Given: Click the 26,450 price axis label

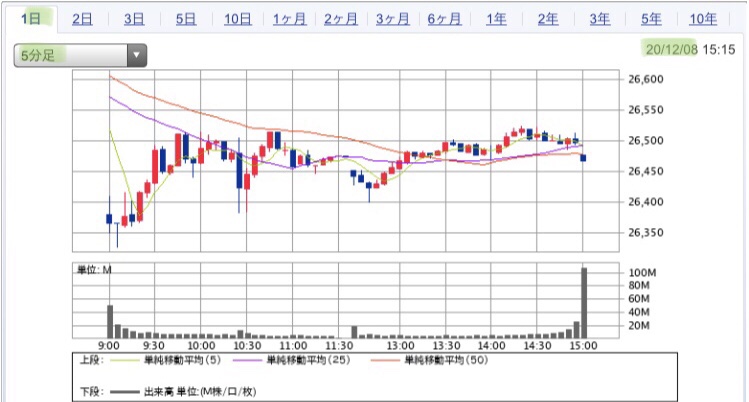Looking at the screenshot, I should pos(646,171).
